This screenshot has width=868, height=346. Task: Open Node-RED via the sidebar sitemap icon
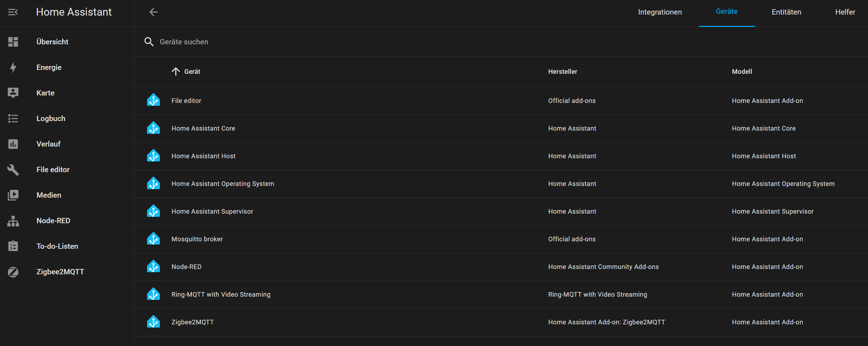[13, 221]
